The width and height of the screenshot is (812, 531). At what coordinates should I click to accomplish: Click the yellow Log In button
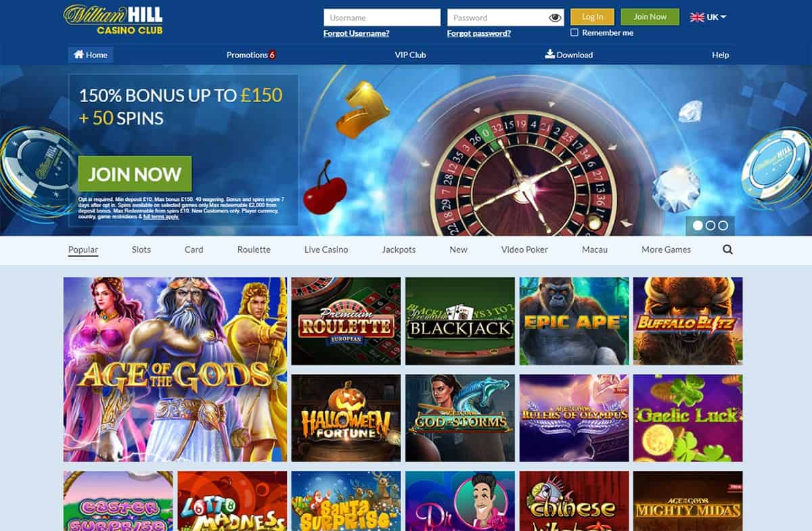(592, 17)
